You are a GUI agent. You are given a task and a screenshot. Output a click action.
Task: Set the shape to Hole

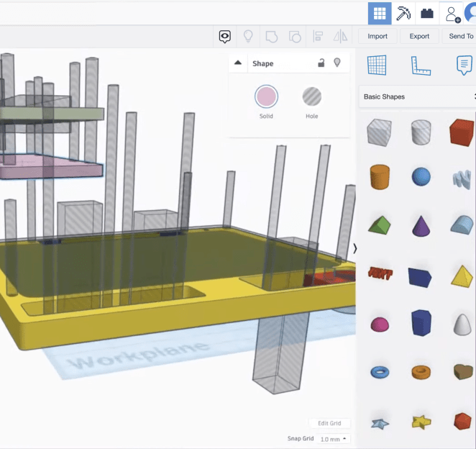click(311, 97)
